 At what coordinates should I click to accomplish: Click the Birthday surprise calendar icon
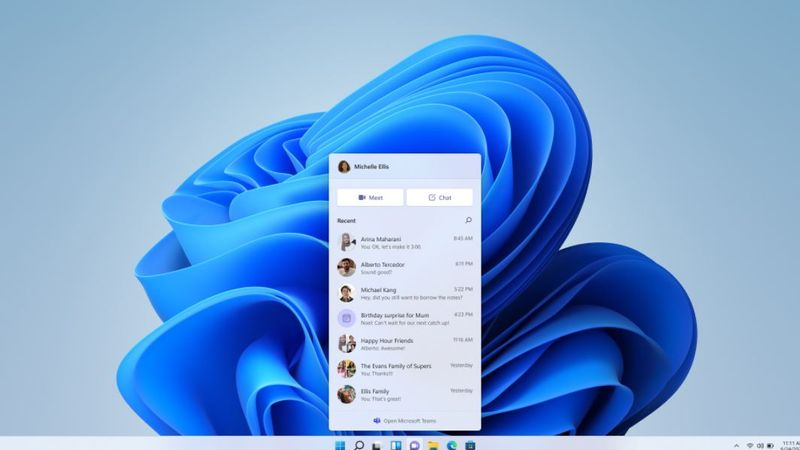[x=346, y=318]
